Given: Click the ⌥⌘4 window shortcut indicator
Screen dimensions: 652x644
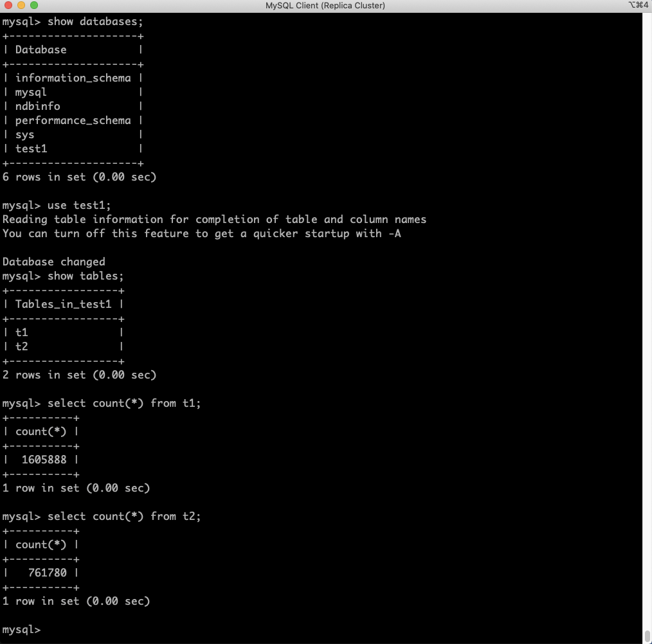Looking at the screenshot, I should 638,5.
